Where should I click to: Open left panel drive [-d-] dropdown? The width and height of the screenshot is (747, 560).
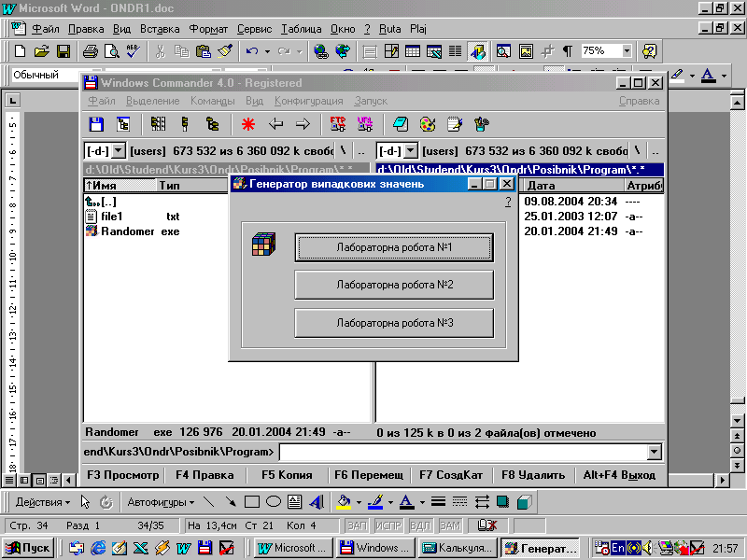[119, 151]
